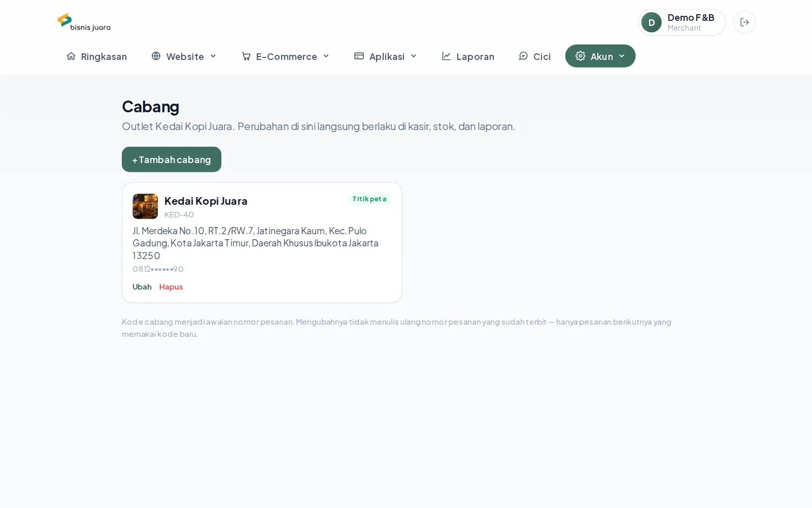Click the chart icon beside Laporan
This screenshot has width=812, height=508.
click(x=447, y=56)
